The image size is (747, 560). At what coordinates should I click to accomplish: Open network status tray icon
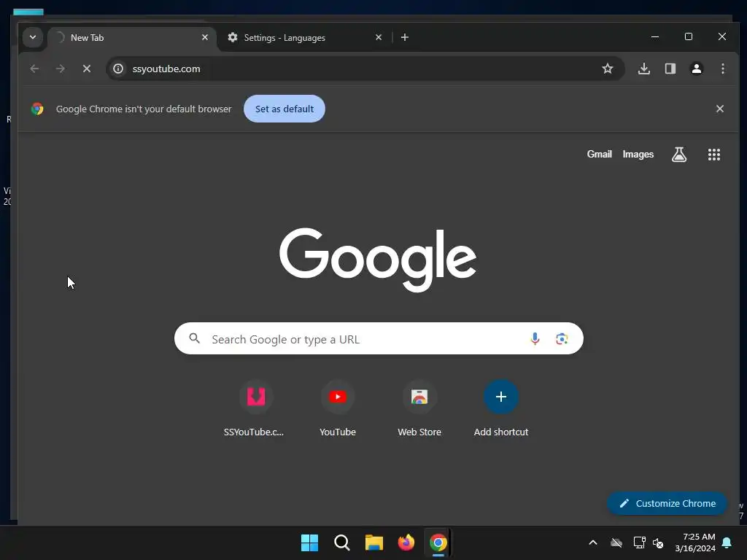(x=639, y=542)
